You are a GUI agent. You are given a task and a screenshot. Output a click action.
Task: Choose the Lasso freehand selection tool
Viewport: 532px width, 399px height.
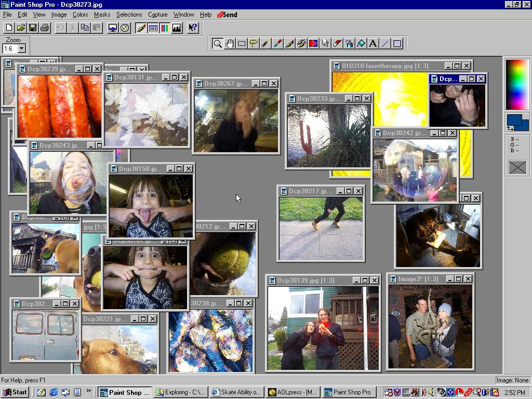(254, 44)
